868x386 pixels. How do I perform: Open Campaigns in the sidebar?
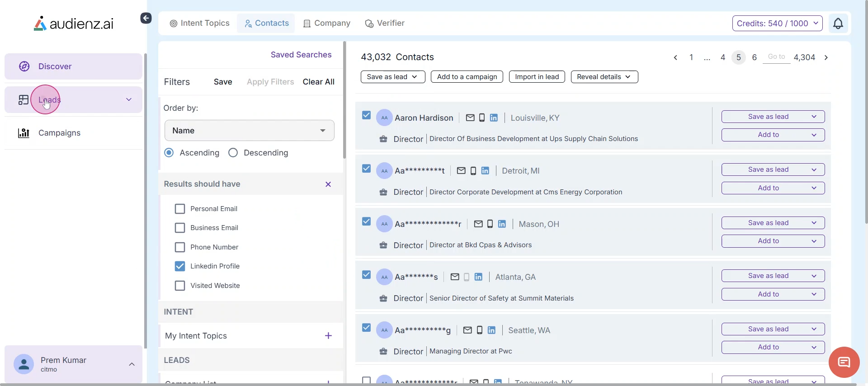(x=73, y=133)
